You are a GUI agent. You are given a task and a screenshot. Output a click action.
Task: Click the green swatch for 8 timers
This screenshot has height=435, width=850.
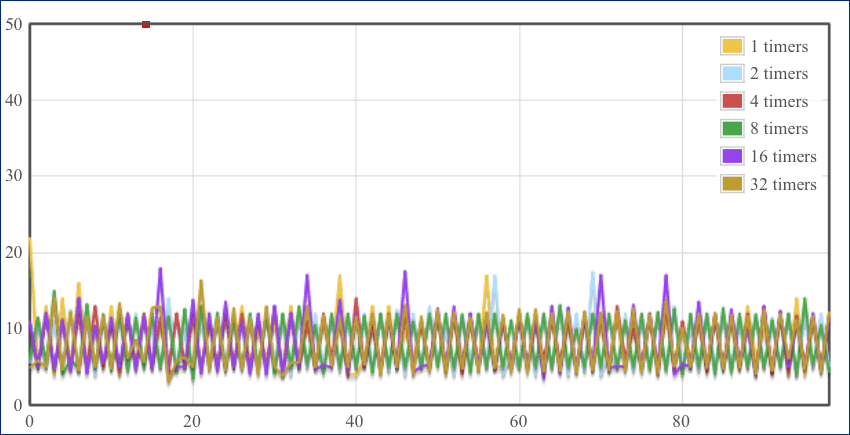pos(731,129)
